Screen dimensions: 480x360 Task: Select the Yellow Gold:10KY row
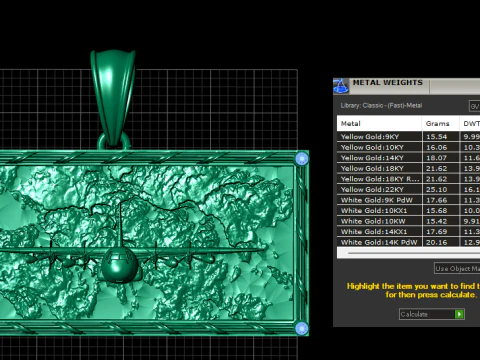coord(409,147)
